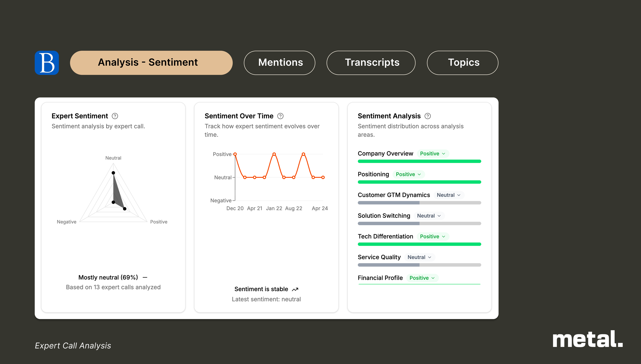Viewport: 641px width, 364px height.
Task: Click the Company Overview label
Action: point(385,154)
